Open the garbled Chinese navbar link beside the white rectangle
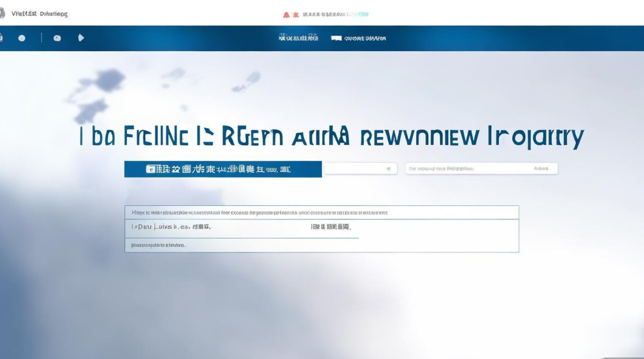 coord(299,37)
